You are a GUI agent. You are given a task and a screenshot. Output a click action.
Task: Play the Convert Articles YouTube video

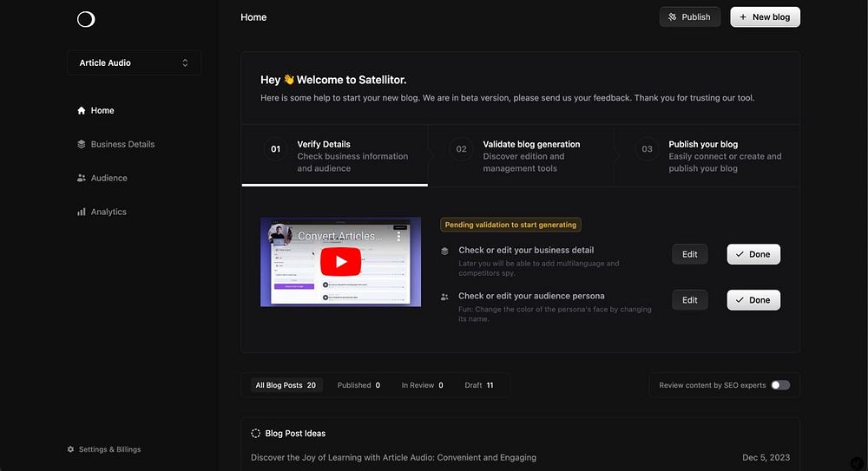(x=340, y=262)
